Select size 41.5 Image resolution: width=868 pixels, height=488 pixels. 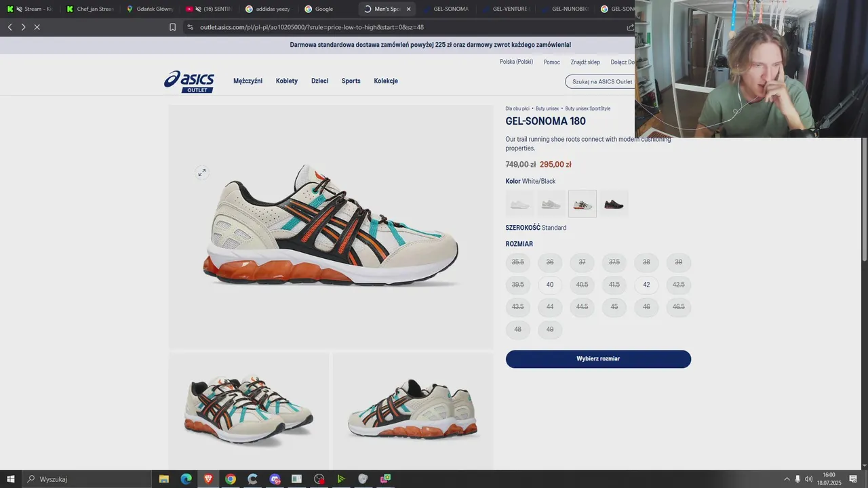pyautogui.click(x=614, y=285)
